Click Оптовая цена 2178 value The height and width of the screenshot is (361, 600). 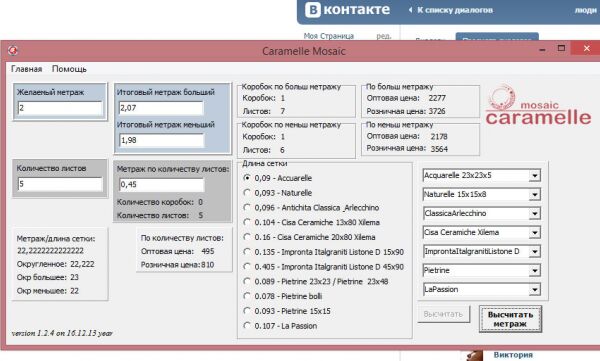pyautogui.click(x=439, y=137)
